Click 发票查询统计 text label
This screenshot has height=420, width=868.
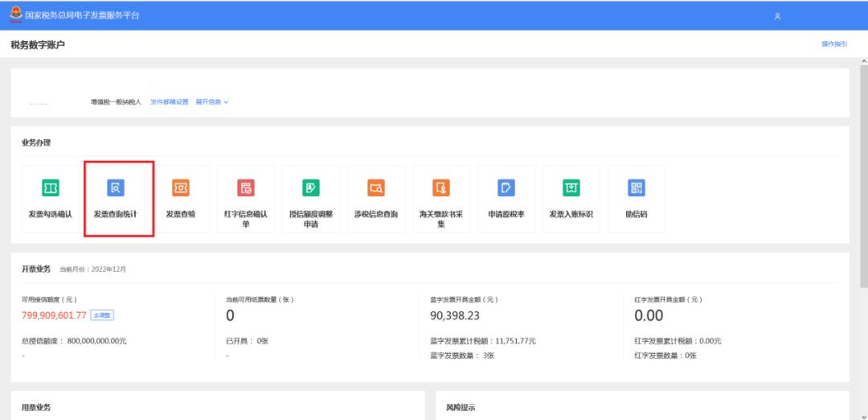[115, 215]
